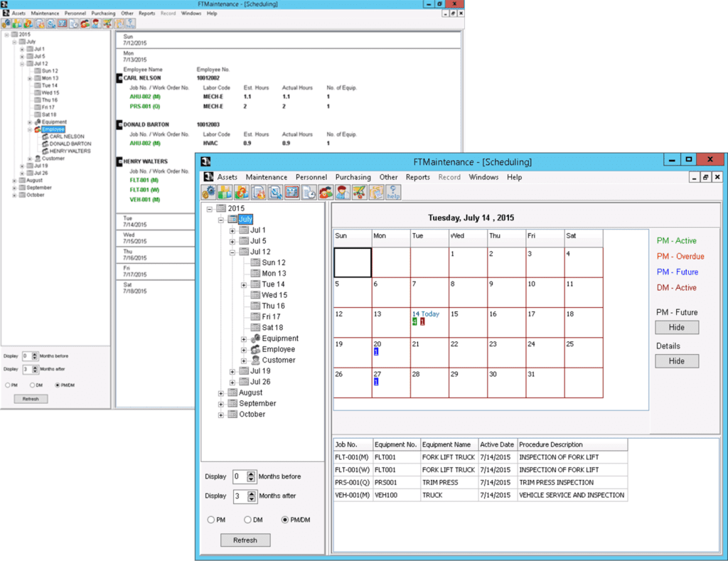Image resolution: width=728 pixels, height=561 pixels.
Task: Select Wed 15 in front window tree
Action: pos(274,295)
